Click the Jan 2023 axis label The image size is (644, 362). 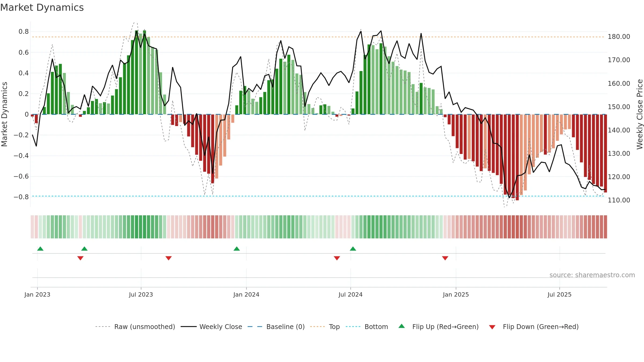tap(37, 294)
